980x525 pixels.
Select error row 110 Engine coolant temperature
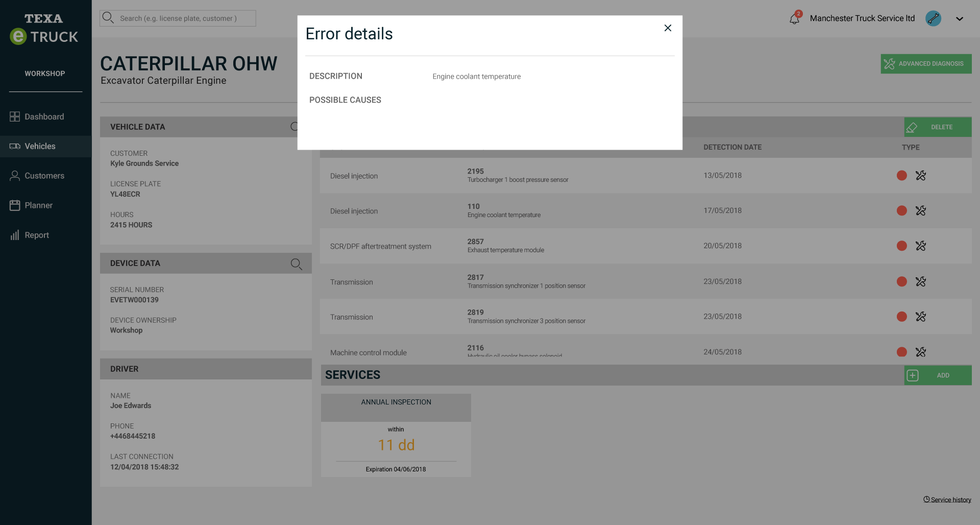[x=646, y=210]
